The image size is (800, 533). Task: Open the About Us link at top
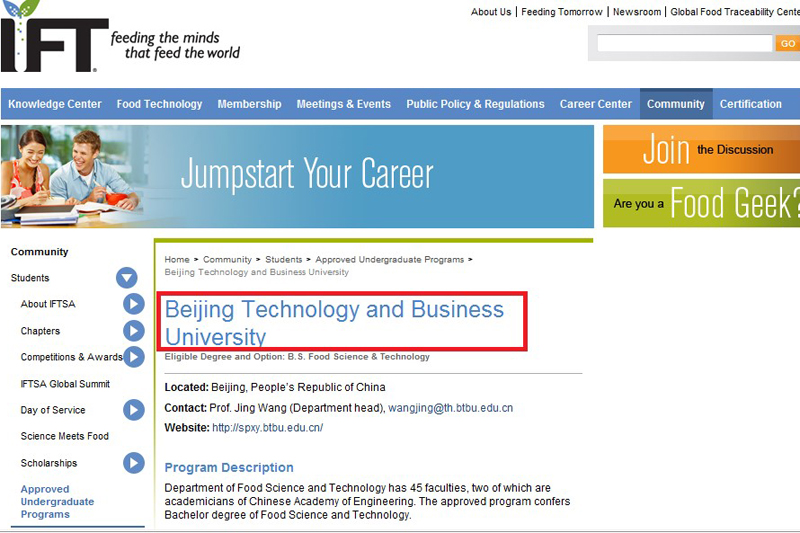(490, 12)
